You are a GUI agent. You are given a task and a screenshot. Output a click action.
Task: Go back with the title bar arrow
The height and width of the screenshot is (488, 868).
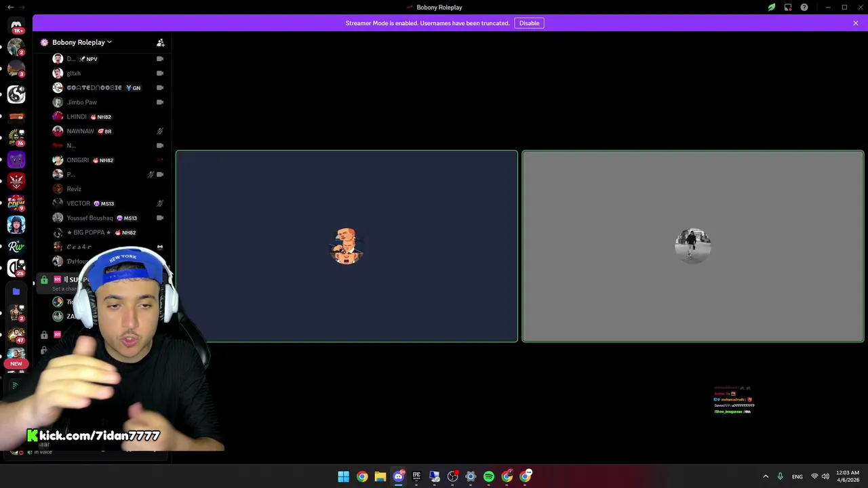point(10,7)
